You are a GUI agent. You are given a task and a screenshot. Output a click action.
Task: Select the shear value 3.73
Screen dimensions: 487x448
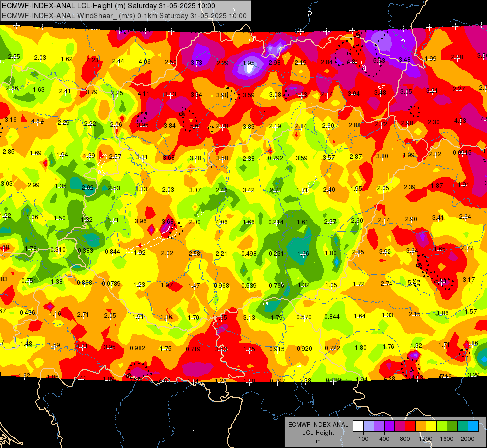[196, 63]
